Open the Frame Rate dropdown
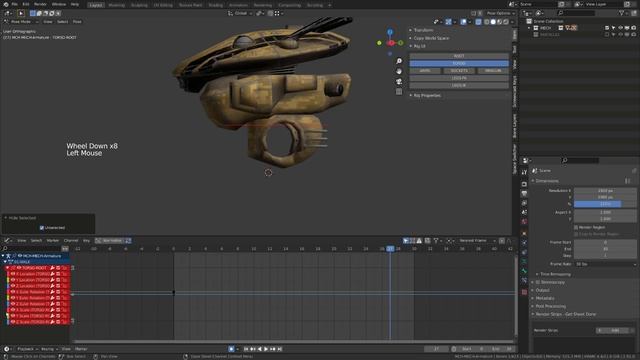The width and height of the screenshot is (640, 360). 605,264
